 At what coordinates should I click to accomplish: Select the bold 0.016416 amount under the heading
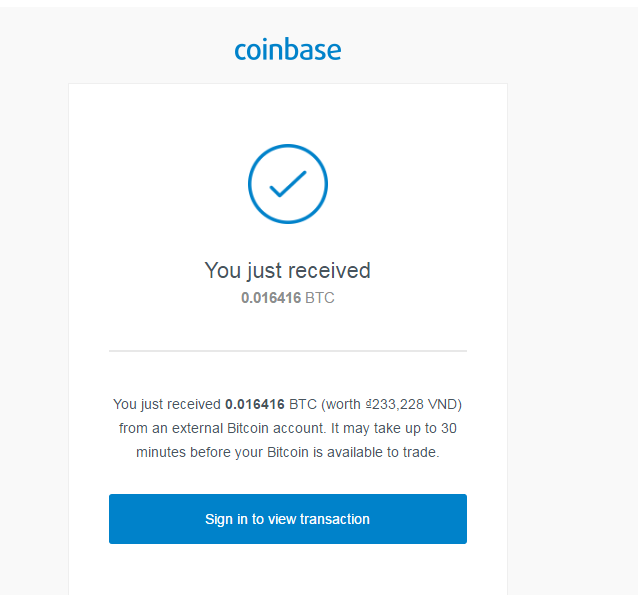(270, 298)
